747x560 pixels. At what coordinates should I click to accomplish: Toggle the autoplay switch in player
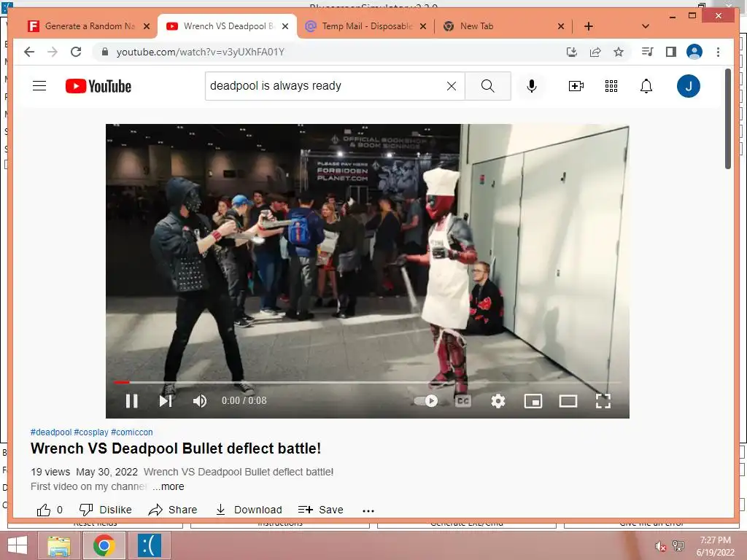click(426, 401)
